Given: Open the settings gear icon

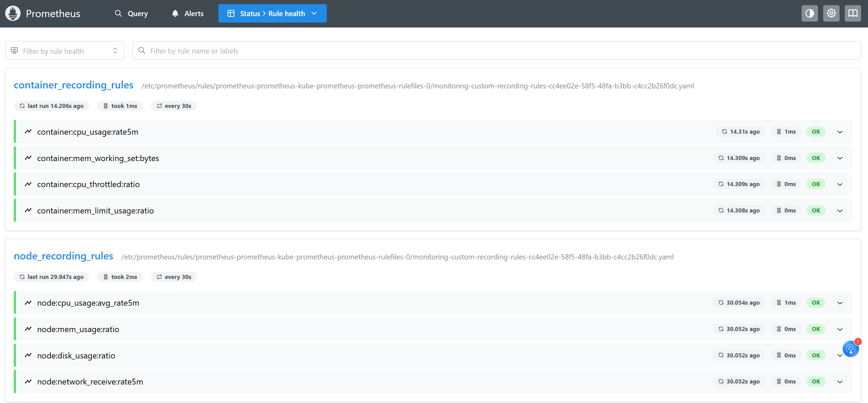Looking at the screenshot, I should [x=831, y=13].
